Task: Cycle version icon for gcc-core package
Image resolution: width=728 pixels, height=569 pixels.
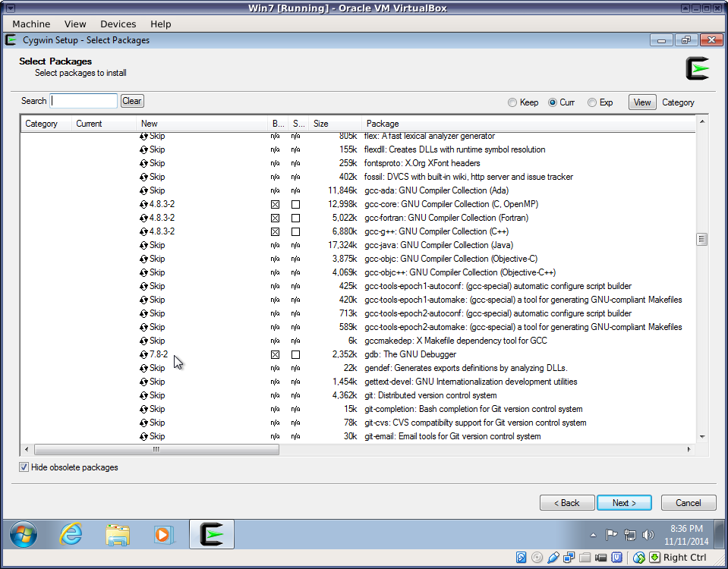Action: pos(144,204)
